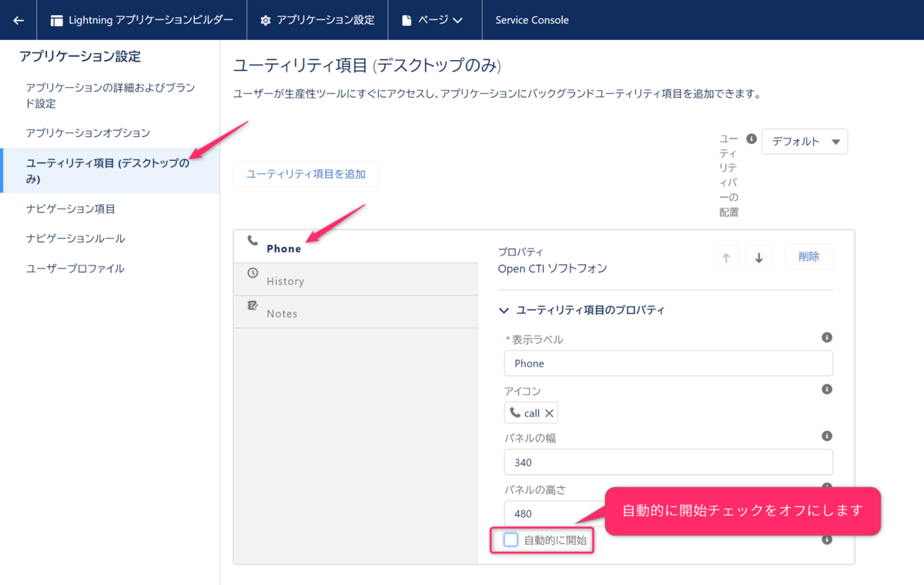Click the call icon inside the icon pill
Screen dimensions: 924x585
tap(515, 413)
